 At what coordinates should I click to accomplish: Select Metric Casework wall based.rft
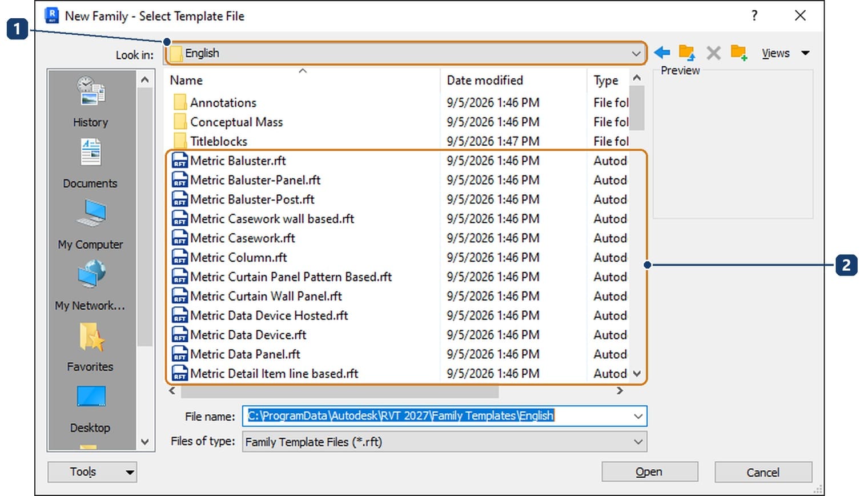point(272,219)
